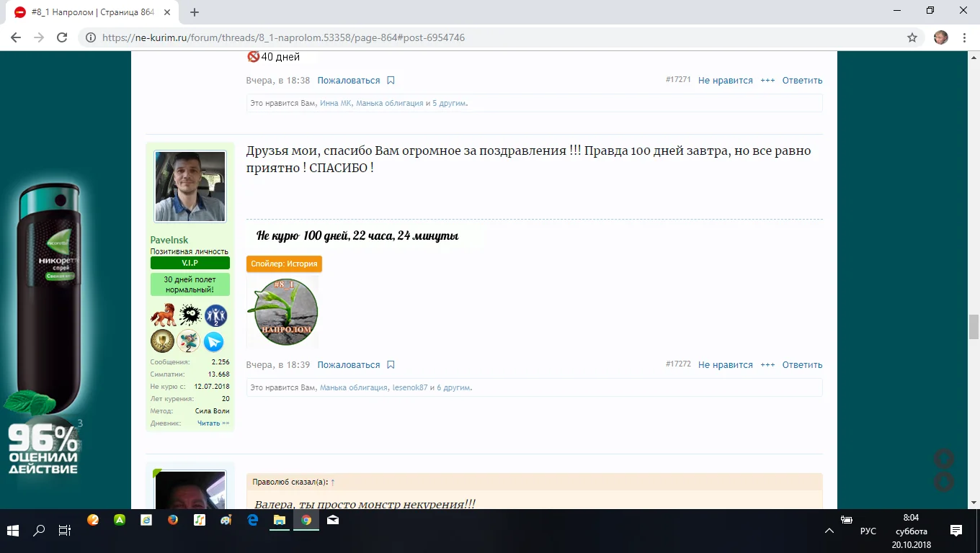Image resolution: width=980 pixels, height=553 pixels.
Task: Launch Firefox from the taskbar
Action: 173,520
